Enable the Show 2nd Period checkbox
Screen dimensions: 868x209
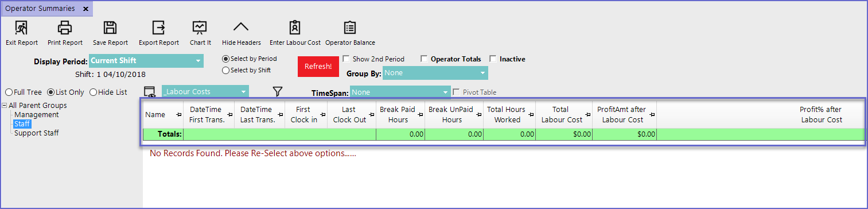(x=346, y=59)
